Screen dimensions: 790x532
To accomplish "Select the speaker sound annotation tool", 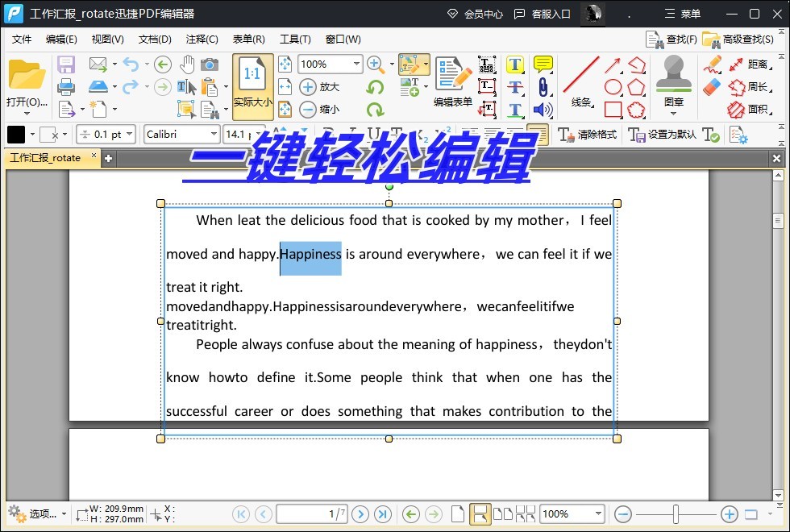I will (x=541, y=110).
